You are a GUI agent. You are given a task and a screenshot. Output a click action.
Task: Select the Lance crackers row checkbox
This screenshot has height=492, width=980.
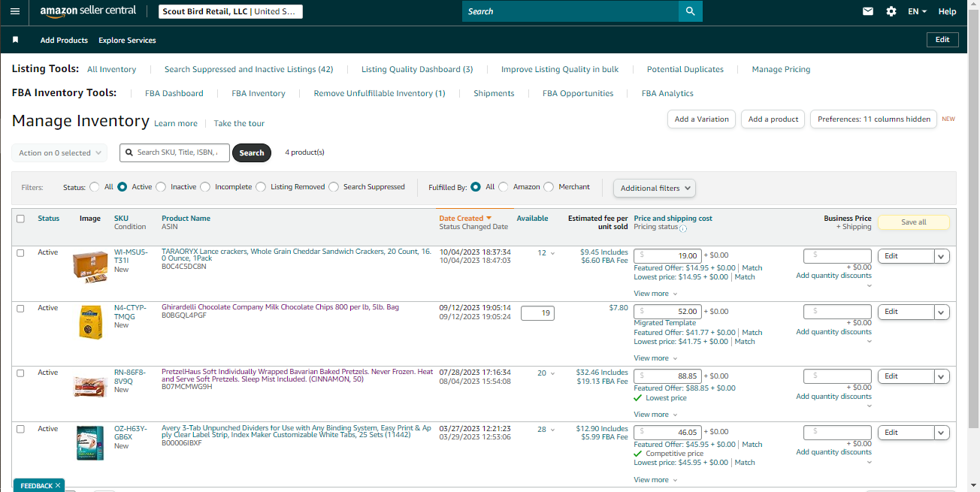pos(20,253)
